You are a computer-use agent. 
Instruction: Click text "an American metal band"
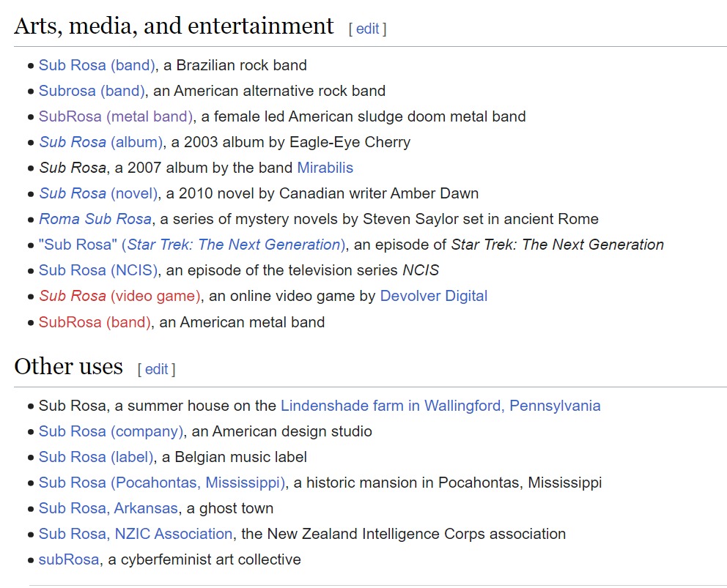(x=242, y=322)
